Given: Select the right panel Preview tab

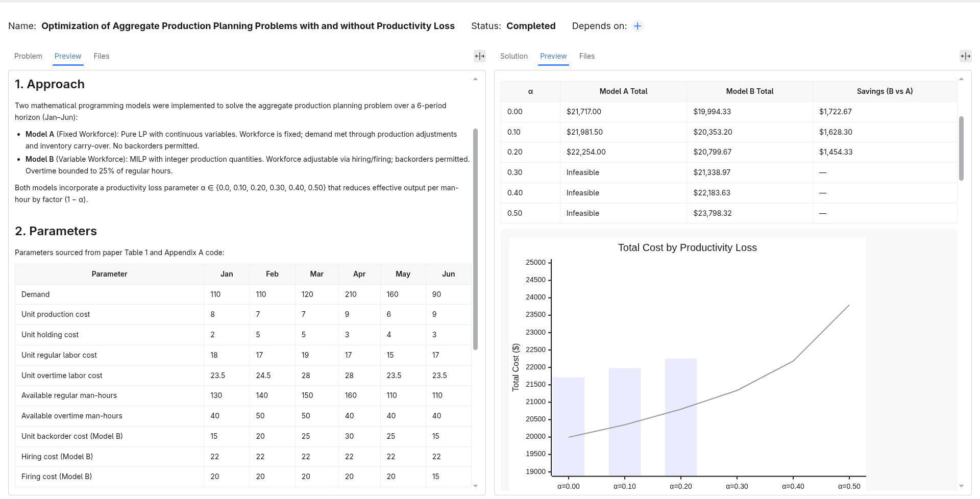Looking at the screenshot, I should point(553,56).
